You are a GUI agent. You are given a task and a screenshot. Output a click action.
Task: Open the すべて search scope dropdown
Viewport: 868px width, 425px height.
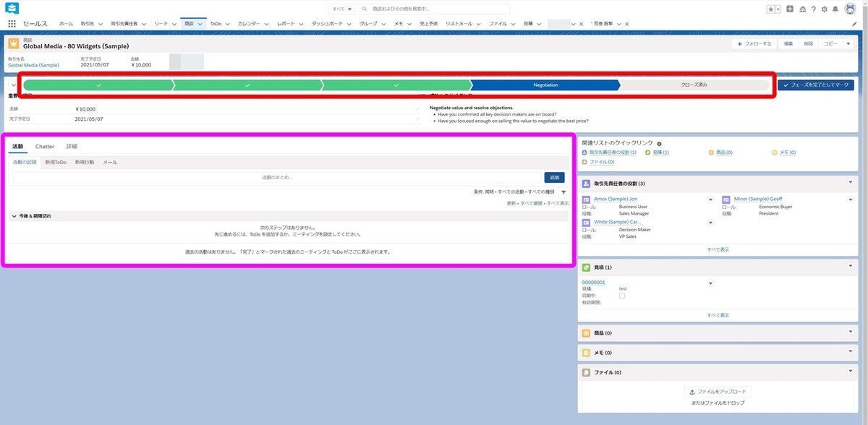(342, 9)
